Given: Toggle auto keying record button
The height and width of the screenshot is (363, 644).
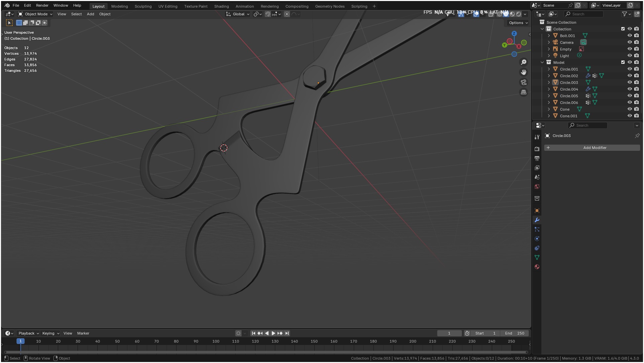Looking at the screenshot, I should [238, 333].
